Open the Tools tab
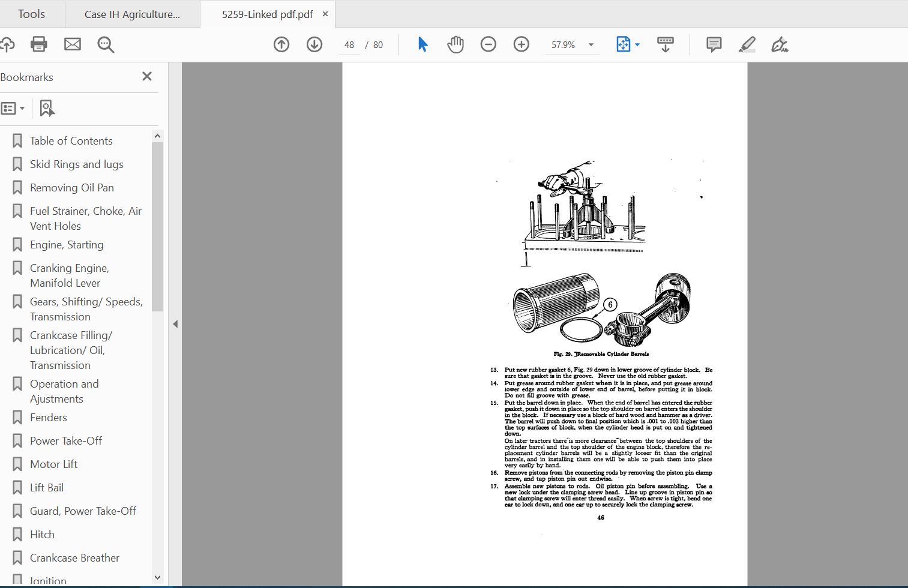Screen dimensions: 908x588 point(31,14)
